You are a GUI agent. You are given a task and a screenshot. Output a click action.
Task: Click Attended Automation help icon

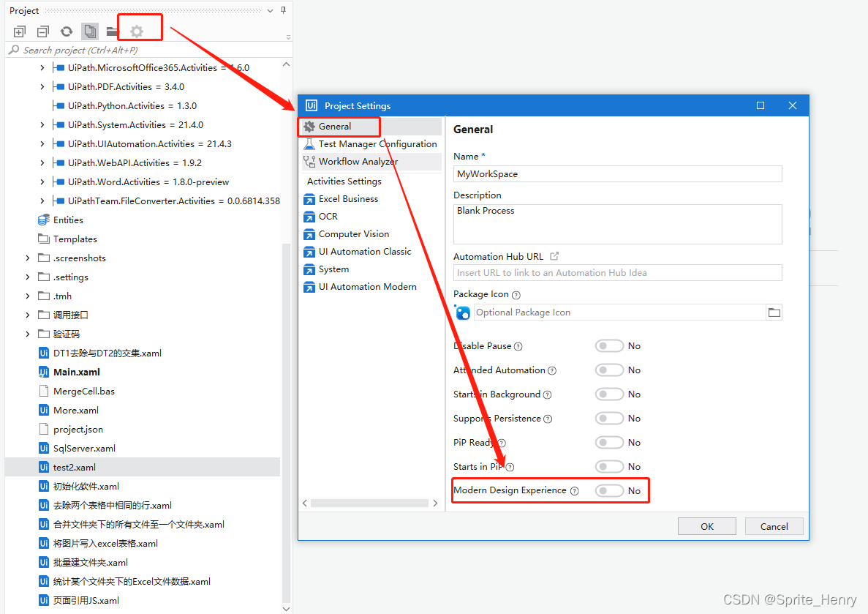(x=552, y=371)
